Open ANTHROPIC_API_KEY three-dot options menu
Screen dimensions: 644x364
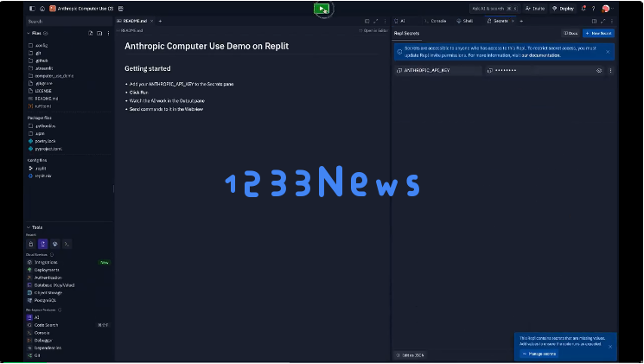[611, 71]
